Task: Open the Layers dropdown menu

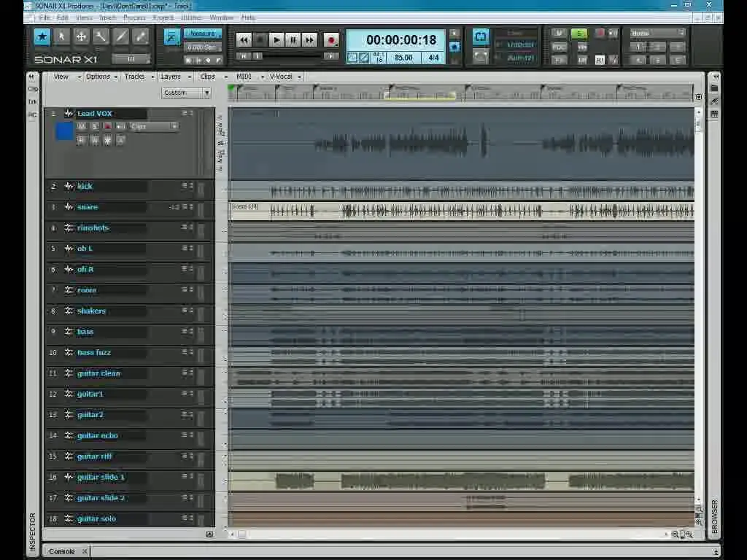Action: click(x=175, y=77)
